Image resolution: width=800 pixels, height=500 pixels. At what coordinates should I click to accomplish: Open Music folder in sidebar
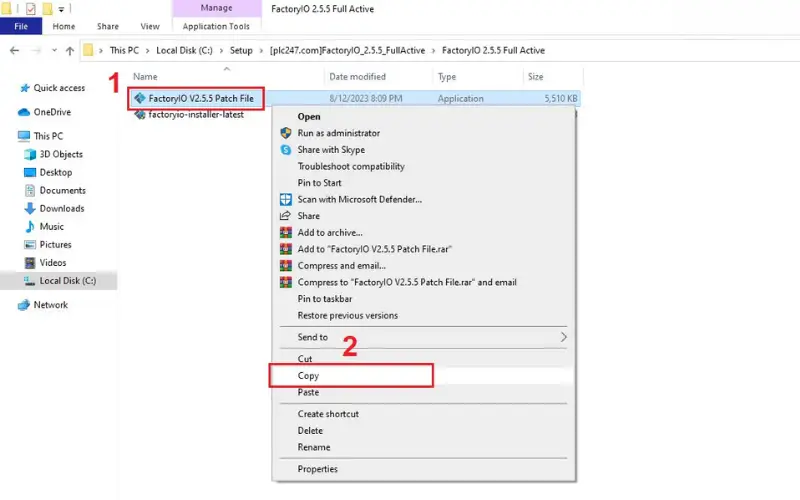52,227
